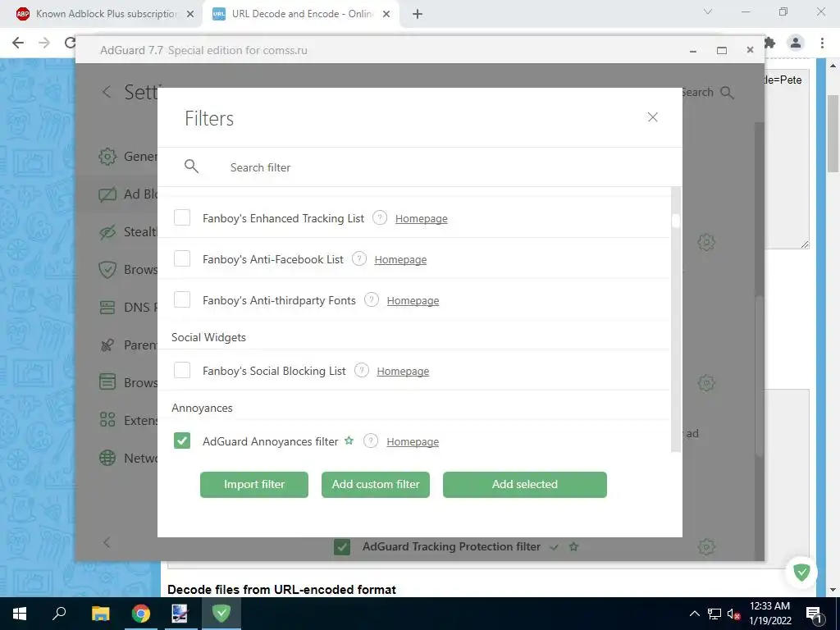Open Parental Control icon in sidebar
This screenshot has width=840, height=630.
[x=107, y=345]
